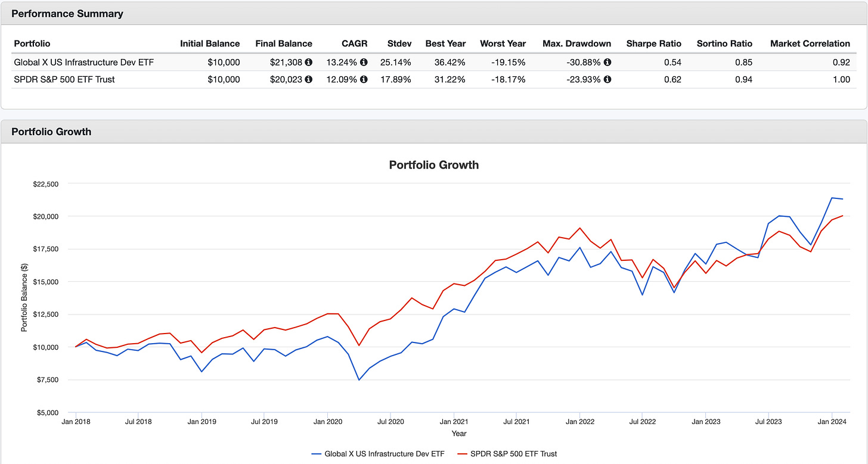868x464 pixels.
Task: Click the 17.89% Stdev value
Action: click(x=396, y=79)
